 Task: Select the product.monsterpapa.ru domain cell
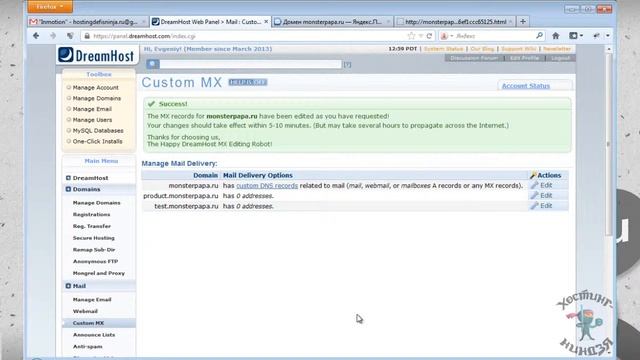pos(181,196)
